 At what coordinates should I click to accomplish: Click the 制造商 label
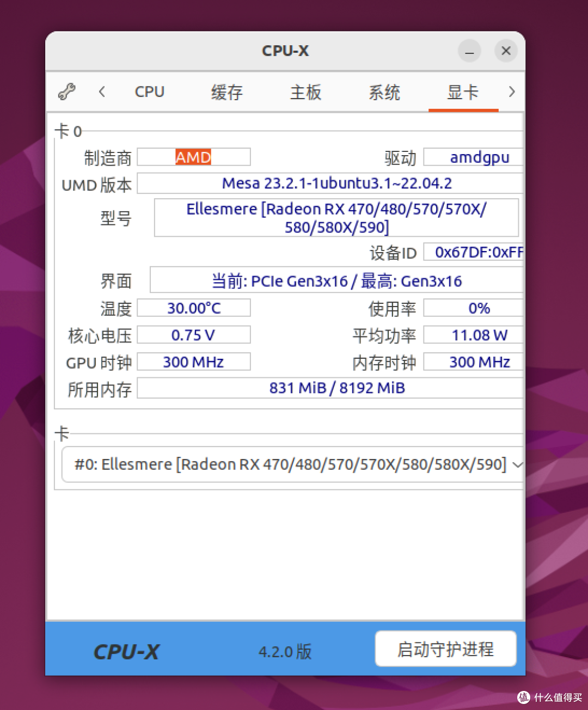tap(108, 158)
